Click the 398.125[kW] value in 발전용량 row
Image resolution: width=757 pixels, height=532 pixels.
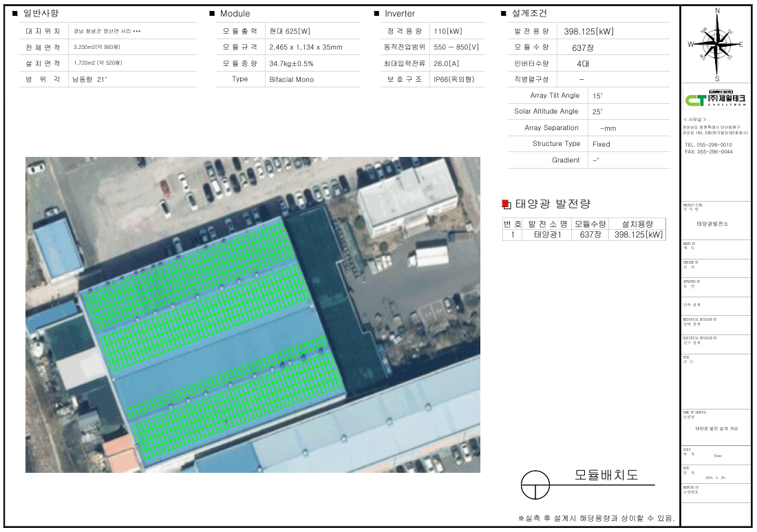(x=588, y=31)
